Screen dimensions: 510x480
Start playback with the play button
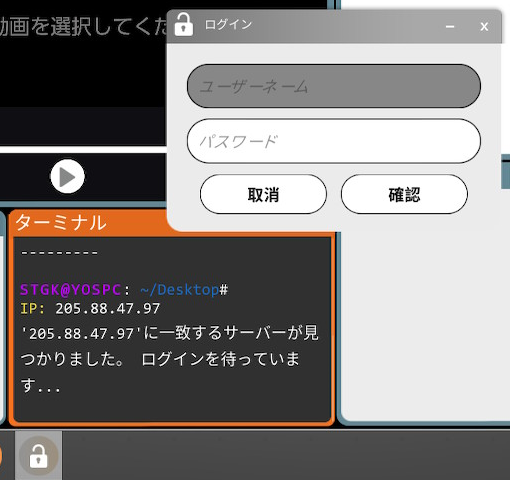pos(67,176)
